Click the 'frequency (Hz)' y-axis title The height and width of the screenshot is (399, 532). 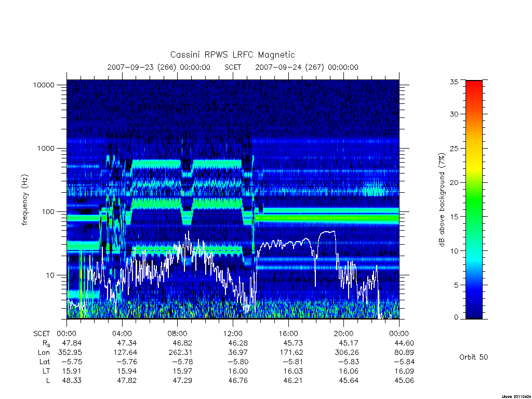coord(25,200)
